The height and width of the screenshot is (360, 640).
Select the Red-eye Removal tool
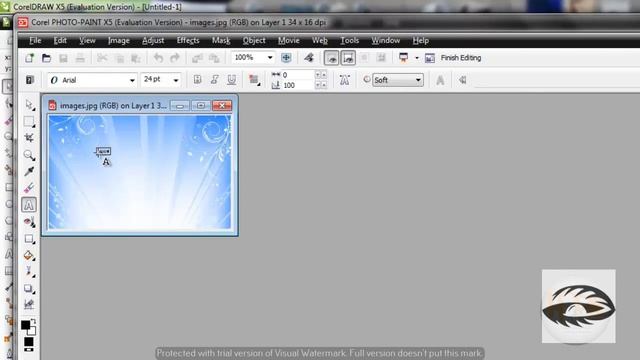(29, 222)
